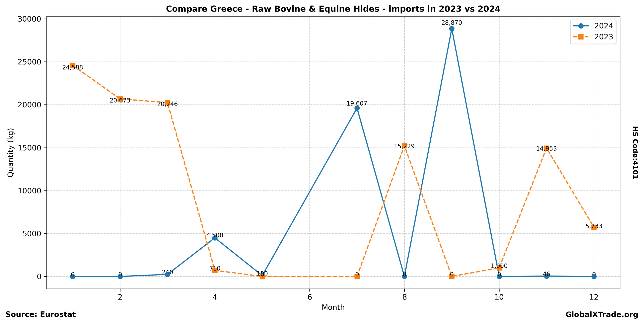The width and height of the screenshot is (644, 324).
Task: Click the 2023 square marker labeled 24,588
Action: click(x=73, y=65)
